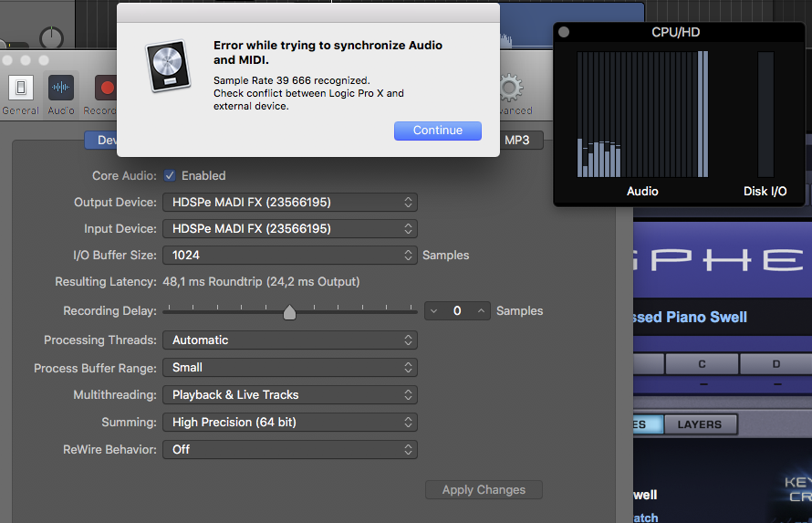The height and width of the screenshot is (523, 812).
Task: Open Recording preferences icon
Action: click(x=106, y=88)
